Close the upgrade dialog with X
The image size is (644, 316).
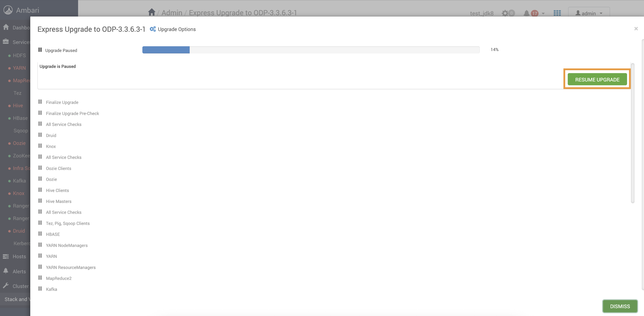(x=636, y=29)
